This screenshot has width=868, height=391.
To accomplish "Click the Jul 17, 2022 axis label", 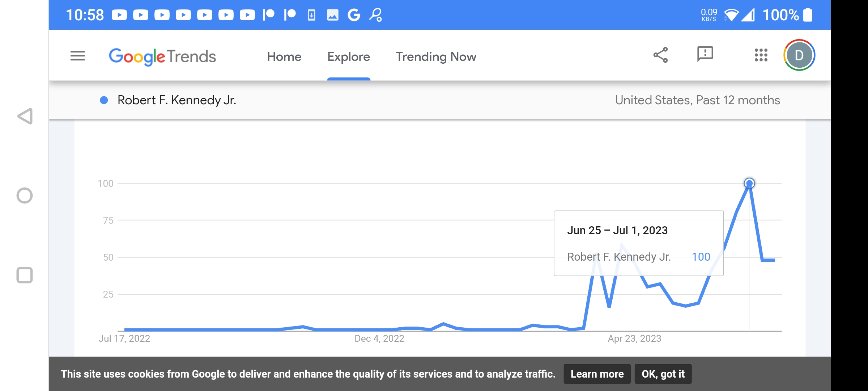I will click(124, 339).
